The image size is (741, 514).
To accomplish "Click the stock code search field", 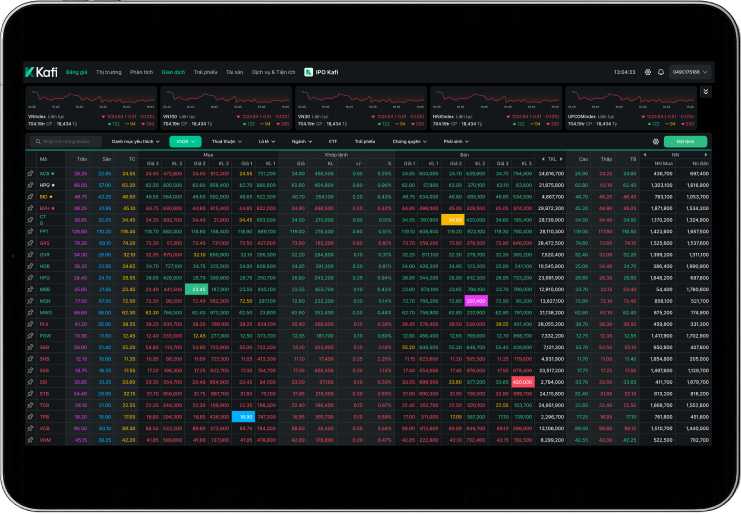I will (66, 142).
